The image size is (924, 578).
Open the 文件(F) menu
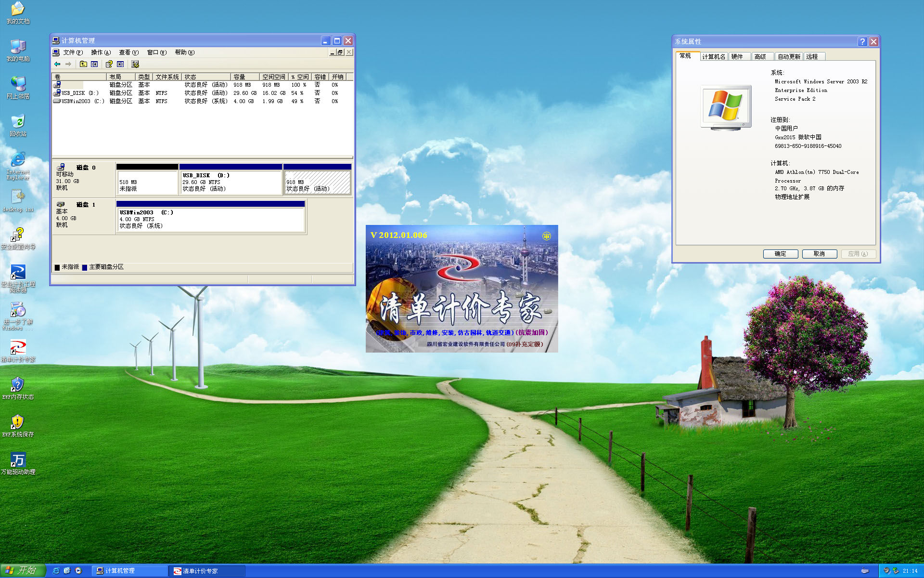click(73, 53)
